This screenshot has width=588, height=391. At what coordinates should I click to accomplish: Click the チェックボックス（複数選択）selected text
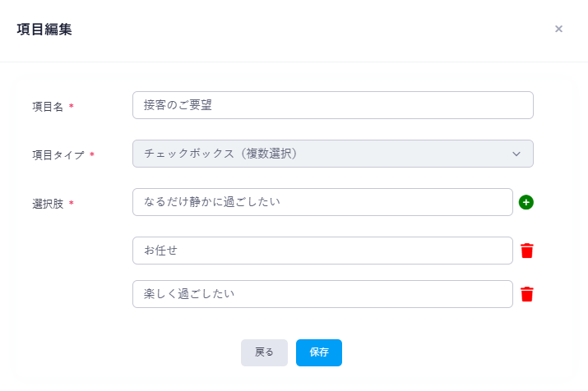tap(220, 154)
